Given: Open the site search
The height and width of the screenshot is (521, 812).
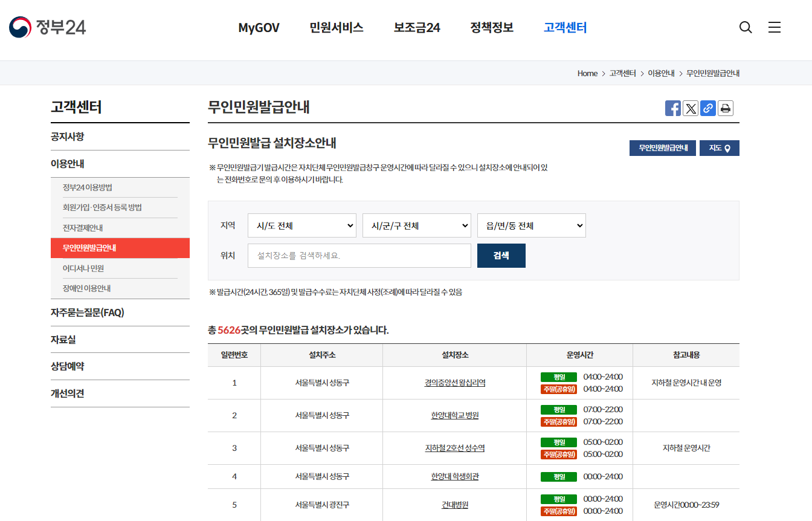Looking at the screenshot, I should pos(745,27).
